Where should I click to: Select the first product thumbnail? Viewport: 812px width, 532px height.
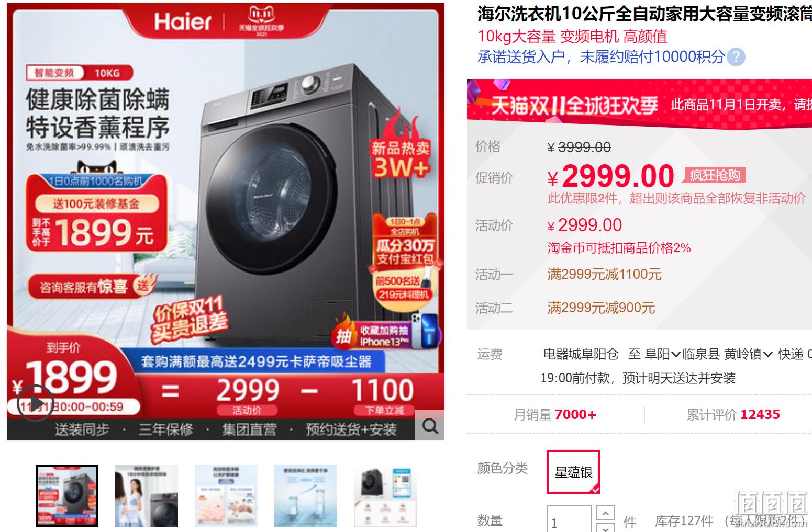67,496
